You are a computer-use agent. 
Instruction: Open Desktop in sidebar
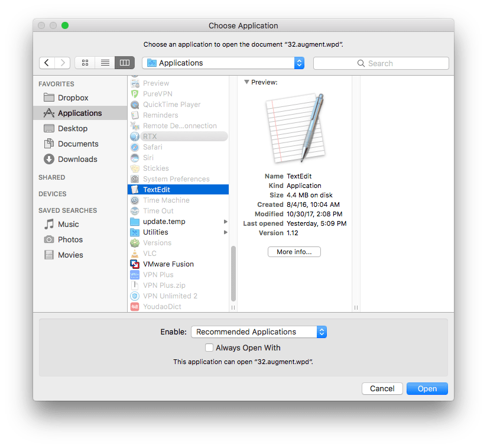(80, 128)
